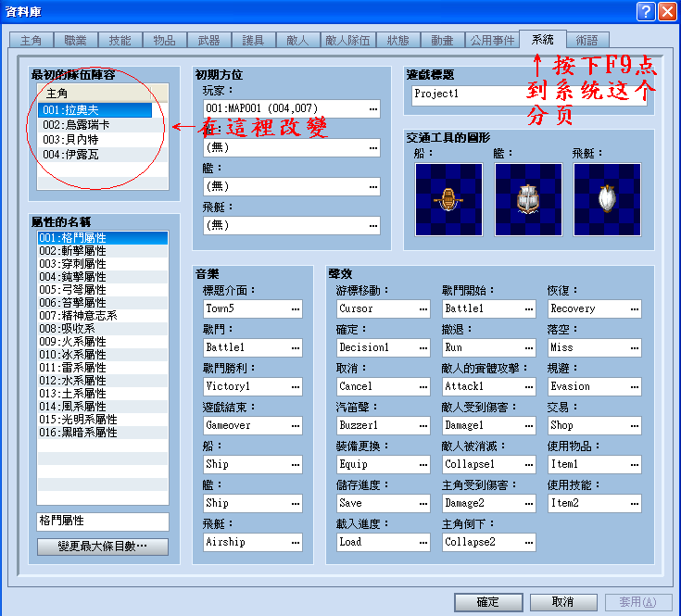Click the 主角 column header
This screenshot has height=616, width=681.
[x=95, y=94]
